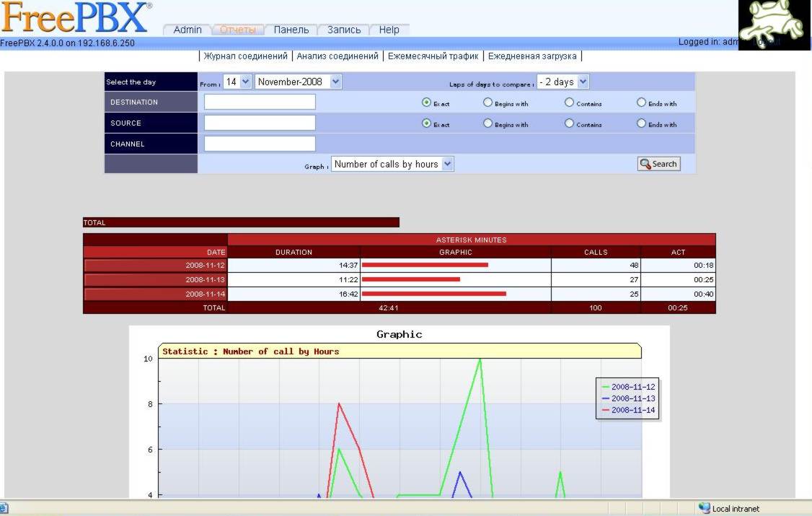Click the 2008-11-14 legend entry
Image resolution: width=812 pixels, height=516 pixels.
point(628,410)
